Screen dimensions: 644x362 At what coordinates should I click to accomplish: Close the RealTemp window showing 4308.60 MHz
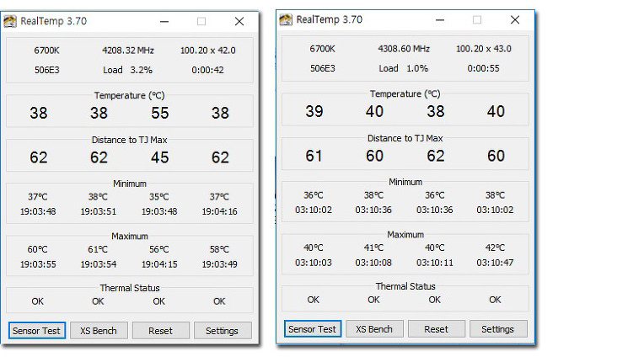(x=515, y=19)
